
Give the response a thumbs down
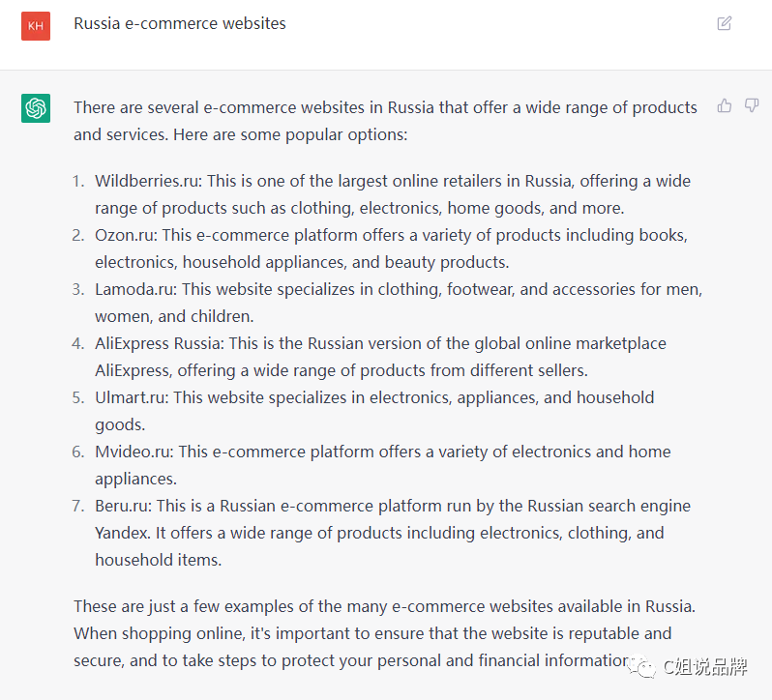pos(752,105)
